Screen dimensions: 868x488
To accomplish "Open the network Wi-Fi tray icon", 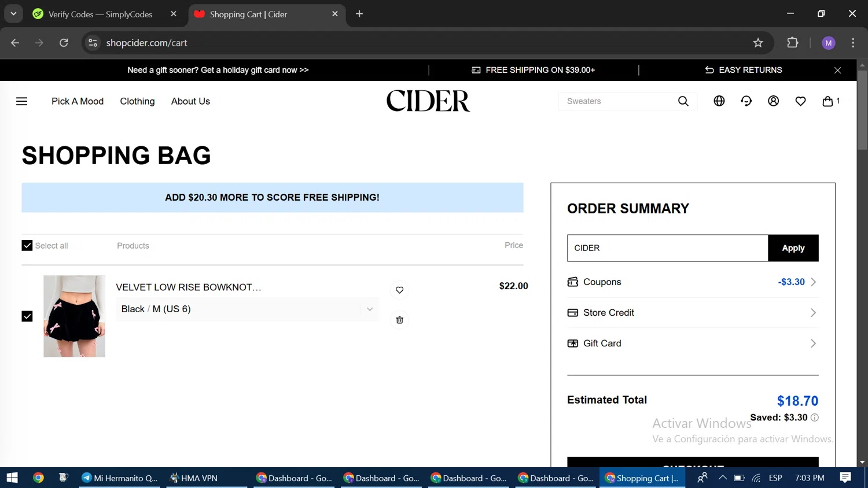I will 756,478.
